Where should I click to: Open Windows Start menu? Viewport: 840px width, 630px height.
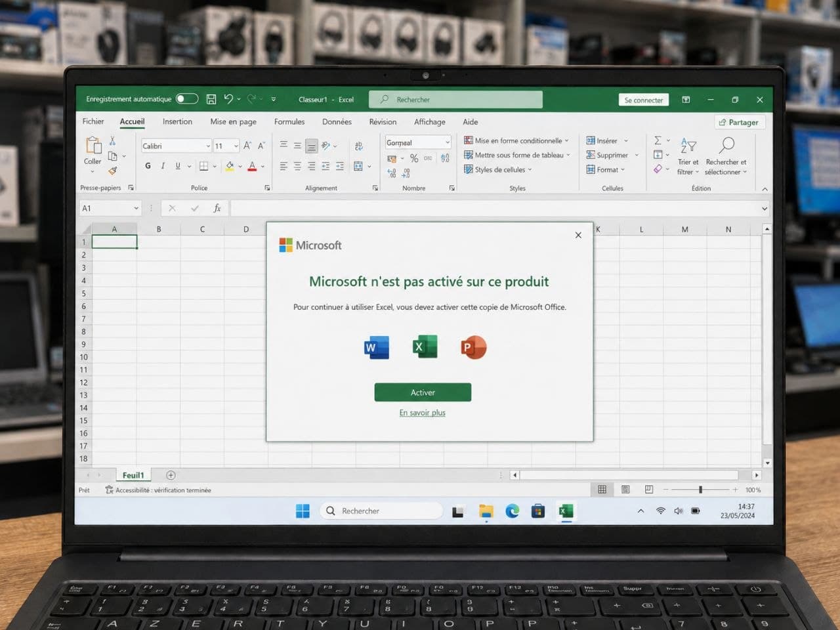tap(303, 511)
